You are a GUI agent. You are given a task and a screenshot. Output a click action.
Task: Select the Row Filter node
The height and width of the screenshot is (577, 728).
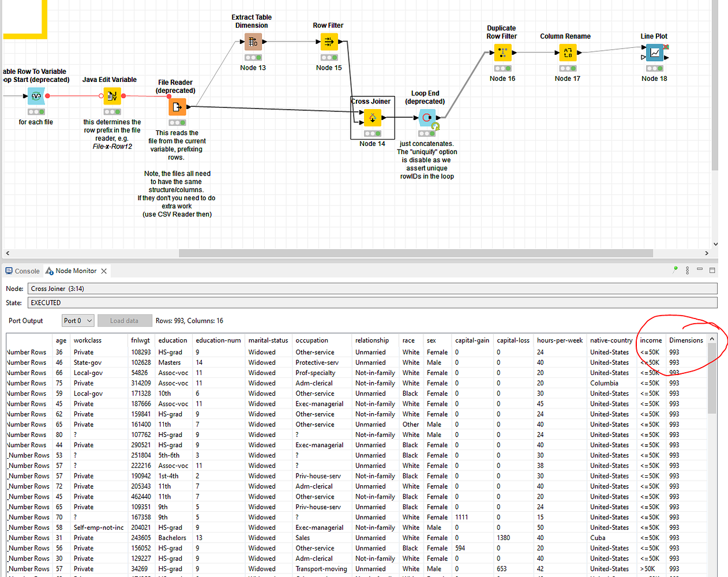point(329,42)
